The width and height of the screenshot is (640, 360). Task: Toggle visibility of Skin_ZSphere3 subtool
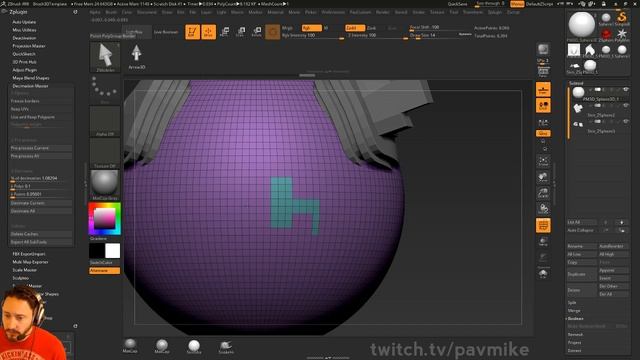tap(625, 121)
